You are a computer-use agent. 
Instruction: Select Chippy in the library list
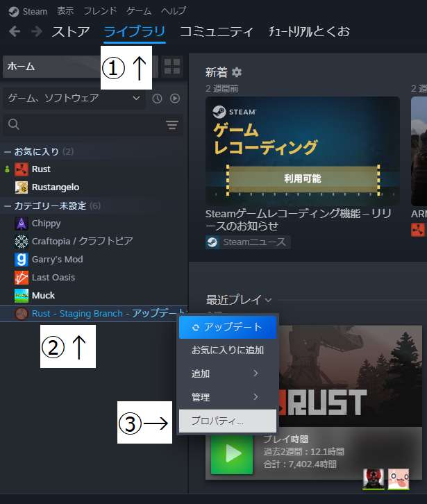click(47, 224)
